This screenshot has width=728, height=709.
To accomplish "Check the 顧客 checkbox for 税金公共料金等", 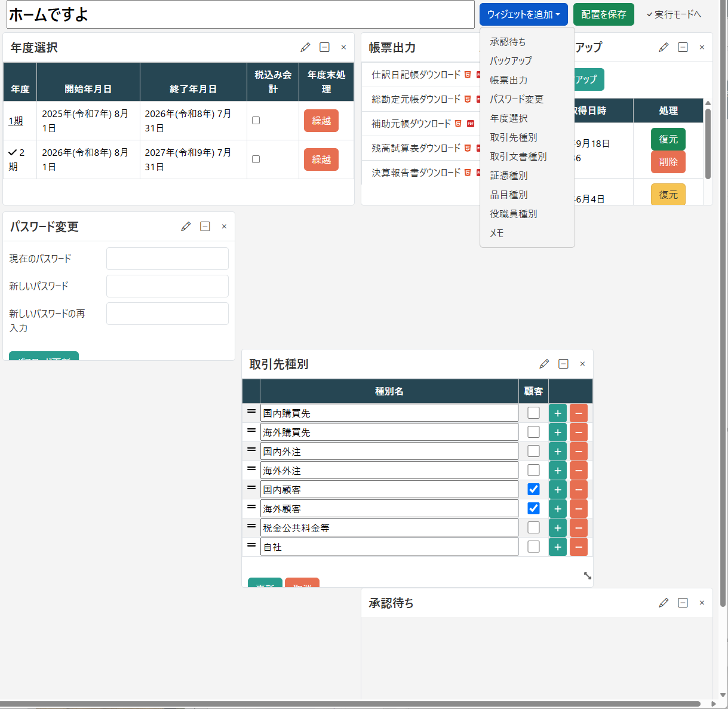I will [533, 527].
